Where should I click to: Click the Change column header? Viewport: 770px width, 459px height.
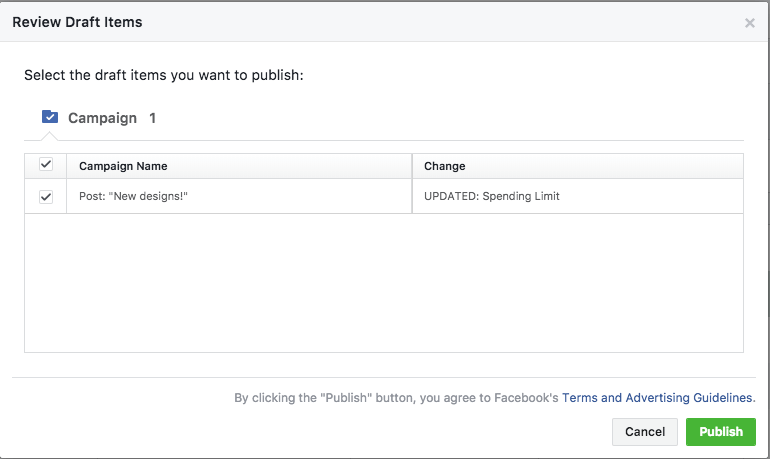coord(445,166)
